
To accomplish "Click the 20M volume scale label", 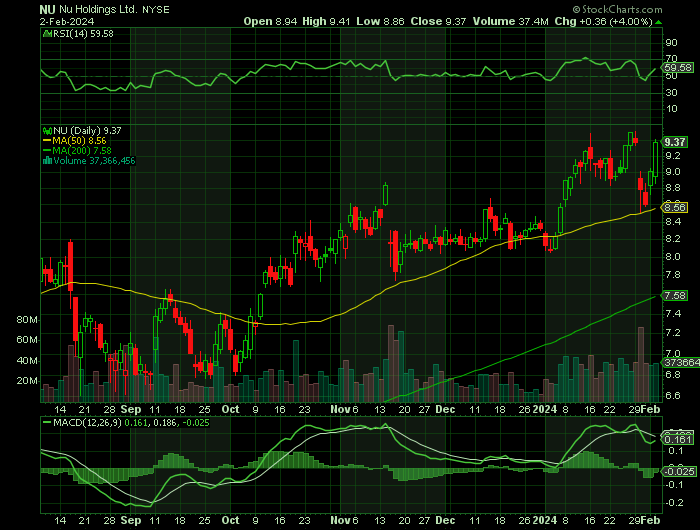I will 27,381.
